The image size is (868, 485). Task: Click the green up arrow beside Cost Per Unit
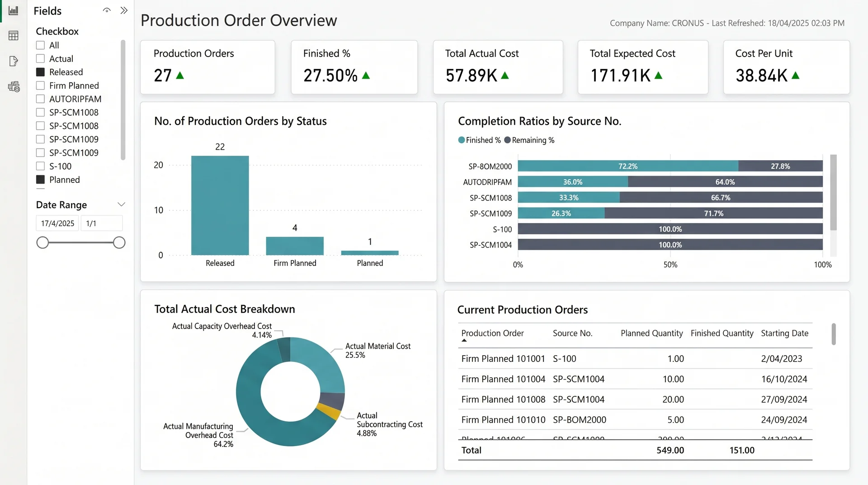[796, 76]
